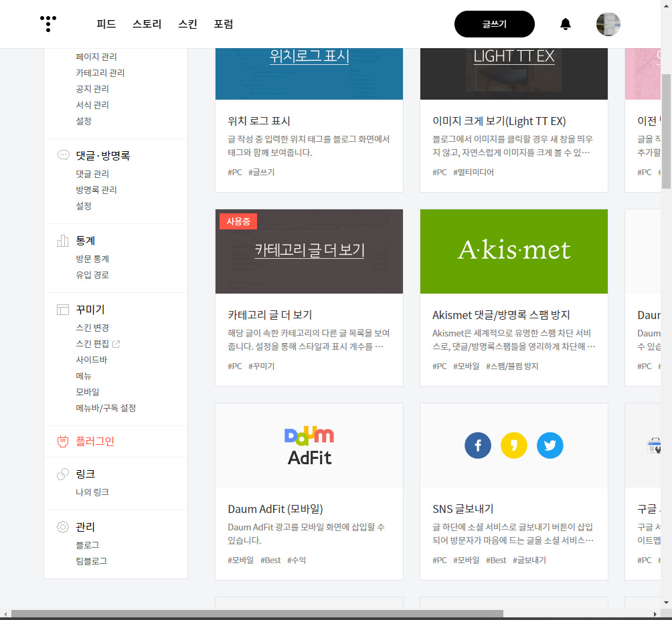The height and width of the screenshot is (620, 672).
Task: Click the #멀티미디어 tag
Action: click(474, 172)
